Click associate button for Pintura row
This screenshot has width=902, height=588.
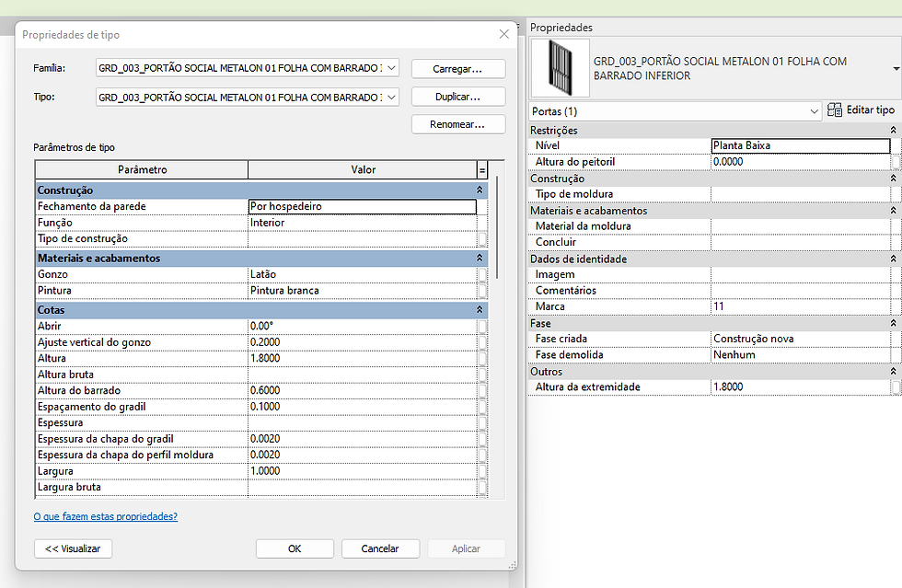click(x=482, y=291)
